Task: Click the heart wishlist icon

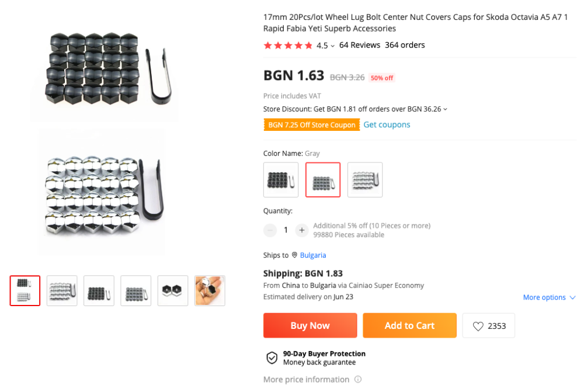Action: coord(478,327)
